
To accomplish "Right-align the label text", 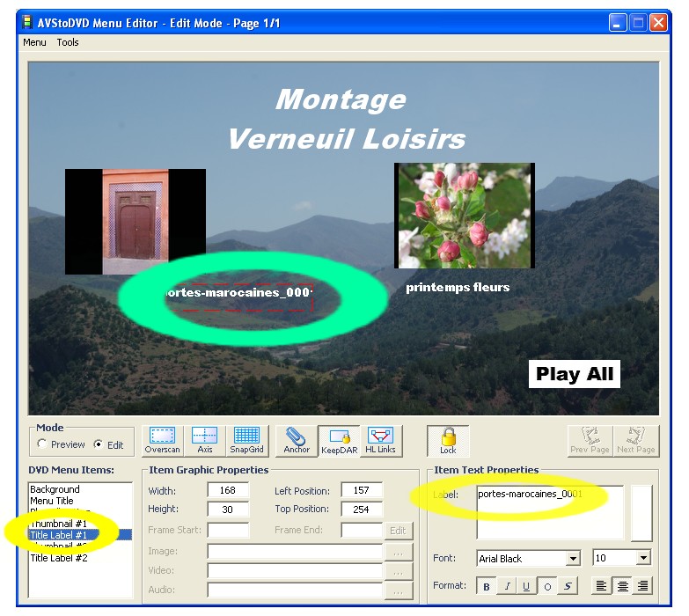I will pyautogui.click(x=643, y=586).
